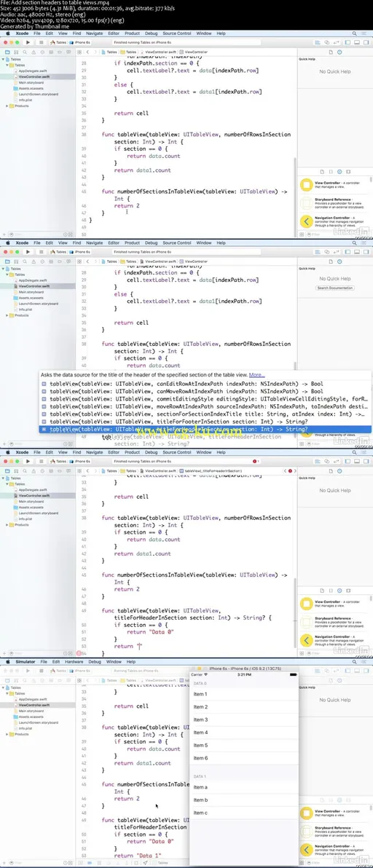Select Assets.xcassets in first frame navigator
The image size is (373, 868).
tap(31, 89)
